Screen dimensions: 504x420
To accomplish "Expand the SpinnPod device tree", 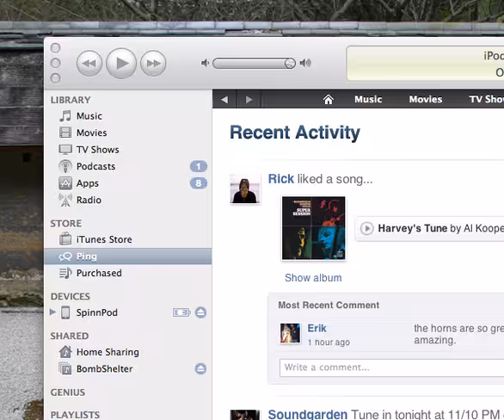I will pyautogui.click(x=52, y=312).
